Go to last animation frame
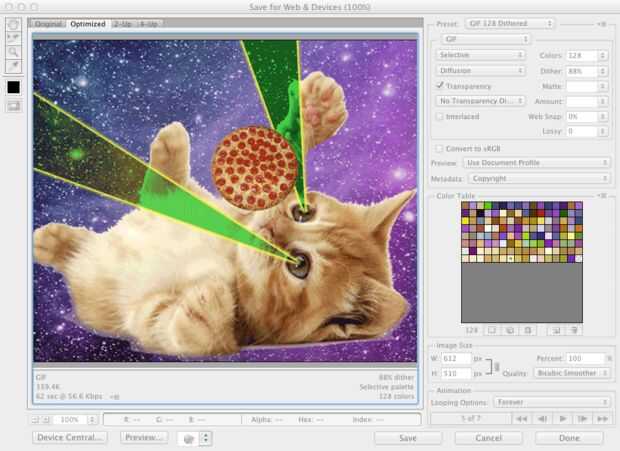This screenshot has width=620, height=451. [603, 419]
